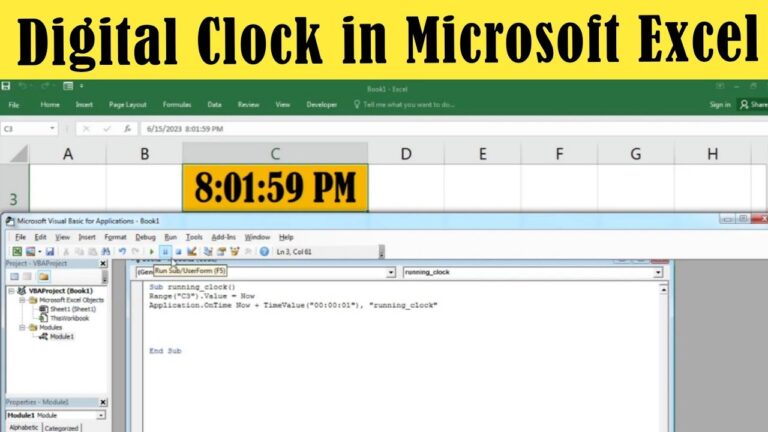
Task: Open the VBA Format menu
Action: click(x=115, y=237)
